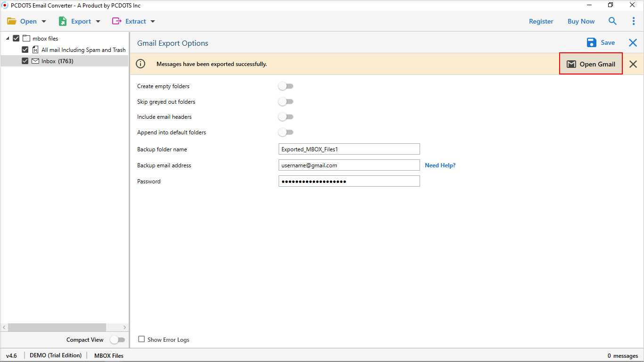Enable Append into default folders switch
The height and width of the screenshot is (362, 644).
pyautogui.click(x=286, y=132)
